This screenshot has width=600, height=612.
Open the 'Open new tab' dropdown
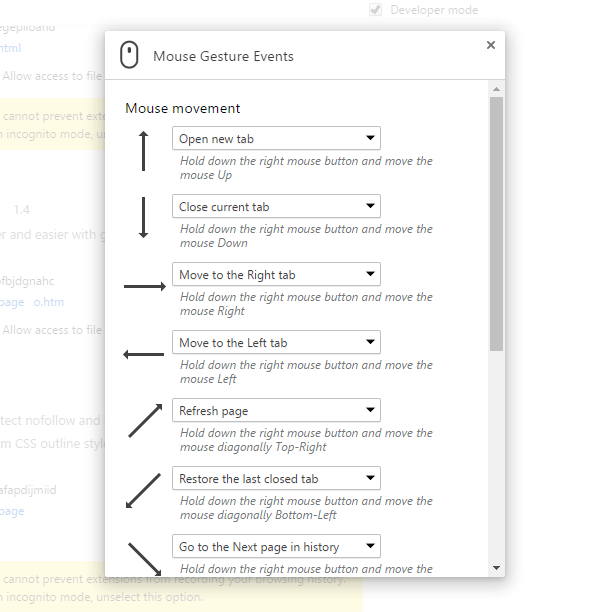[x=276, y=139]
